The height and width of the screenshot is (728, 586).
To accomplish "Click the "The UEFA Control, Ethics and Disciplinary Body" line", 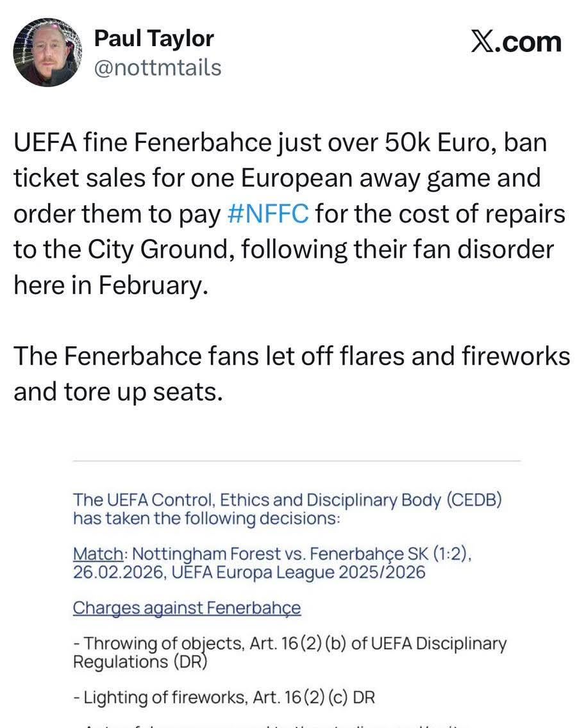I will point(287,500).
